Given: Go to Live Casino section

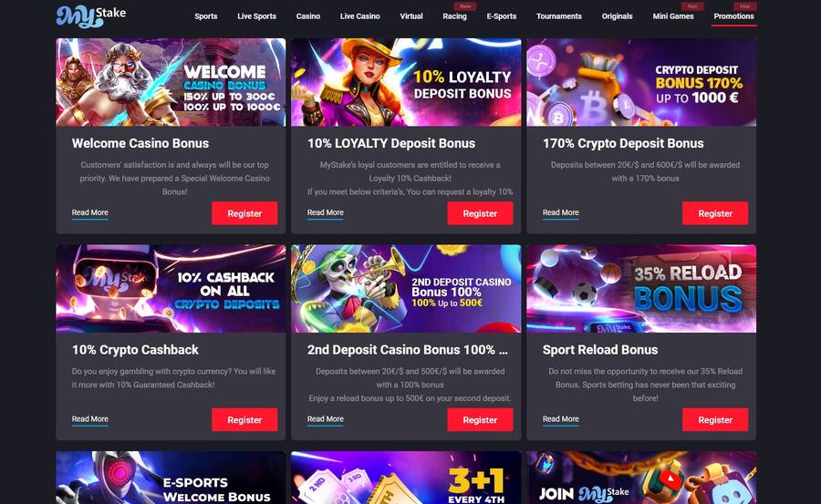Looking at the screenshot, I should coord(359,16).
